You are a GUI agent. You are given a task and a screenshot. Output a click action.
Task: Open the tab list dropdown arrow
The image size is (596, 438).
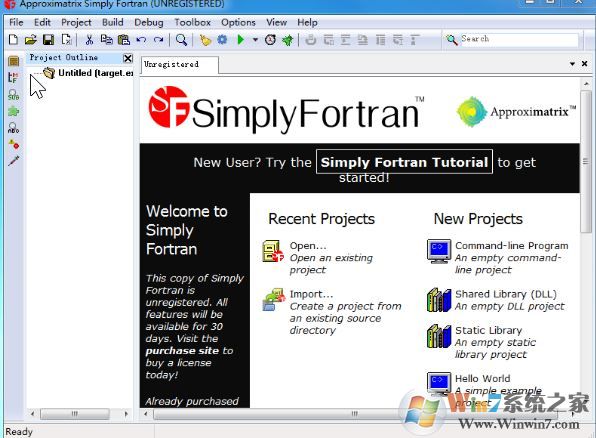[x=572, y=64]
